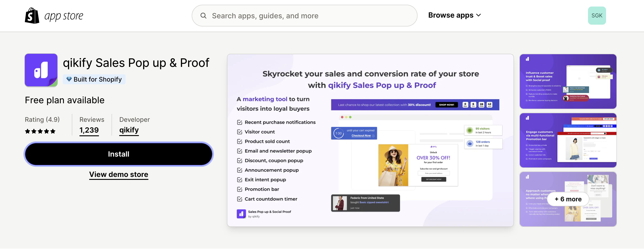
Task: Open the Social proof screenshot thumbnail
Action: [568, 81]
